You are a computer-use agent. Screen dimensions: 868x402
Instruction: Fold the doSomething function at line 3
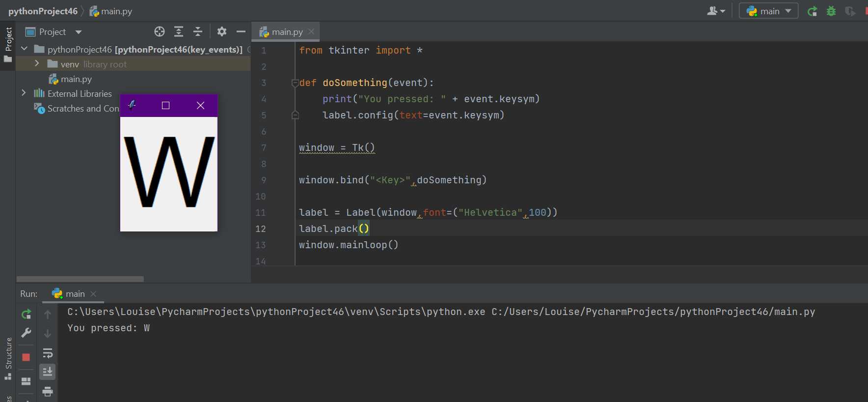295,83
